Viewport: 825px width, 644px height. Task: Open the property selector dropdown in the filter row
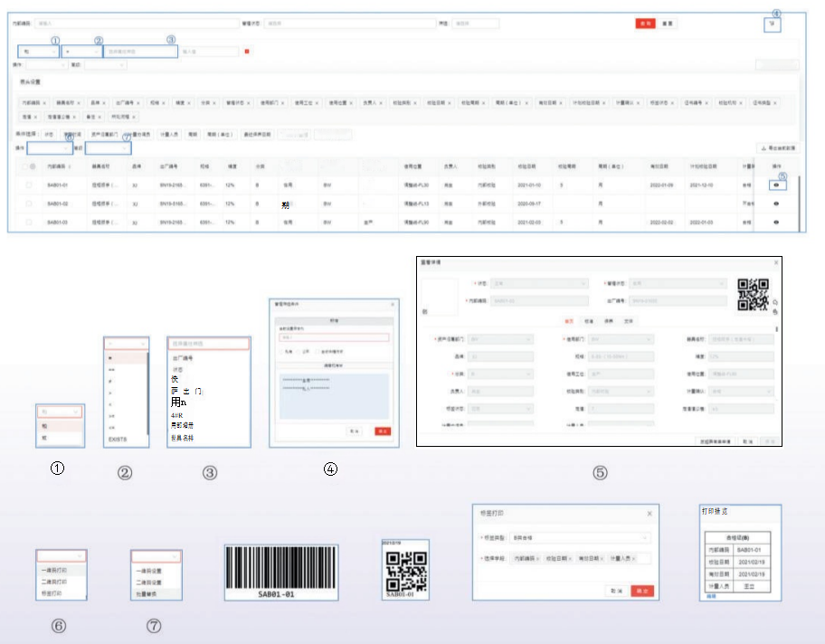click(140, 52)
